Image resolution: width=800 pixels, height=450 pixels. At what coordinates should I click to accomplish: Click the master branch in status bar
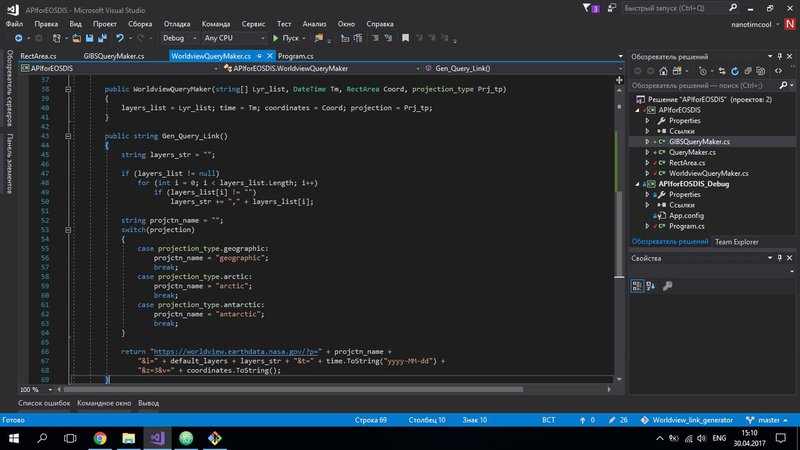(x=767, y=420)
